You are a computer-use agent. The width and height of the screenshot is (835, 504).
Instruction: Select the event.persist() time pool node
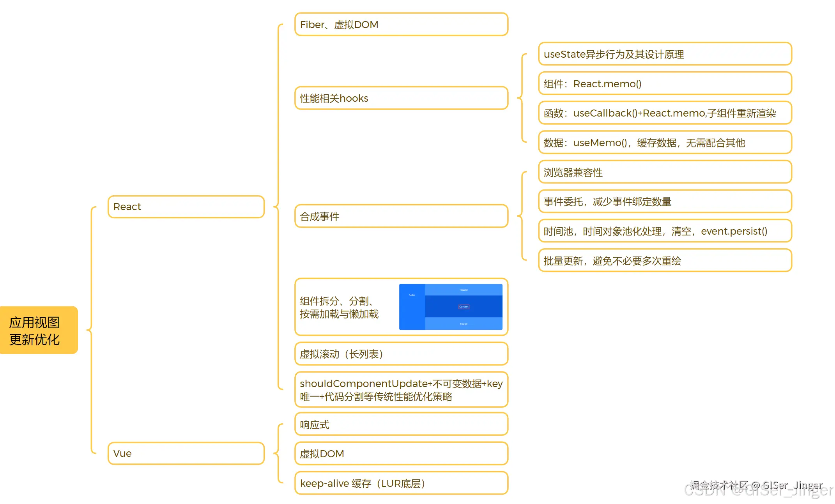coord(665,231)
